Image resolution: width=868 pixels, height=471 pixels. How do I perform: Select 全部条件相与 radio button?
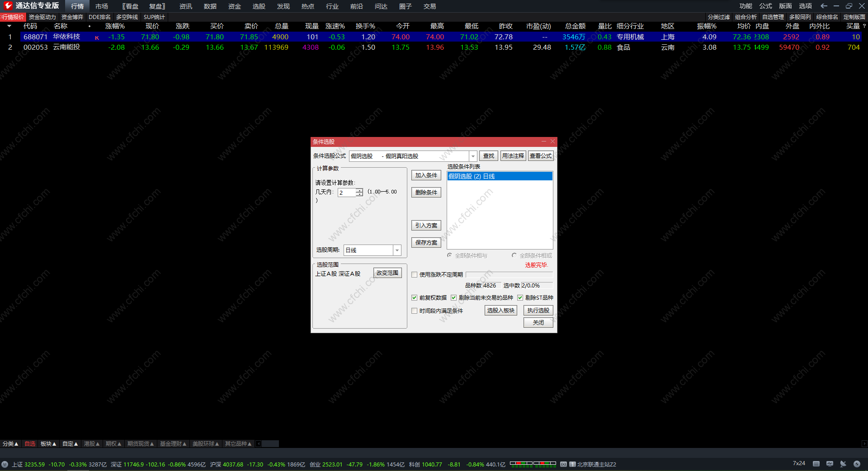pyautogui.click(x=450, y=255)
